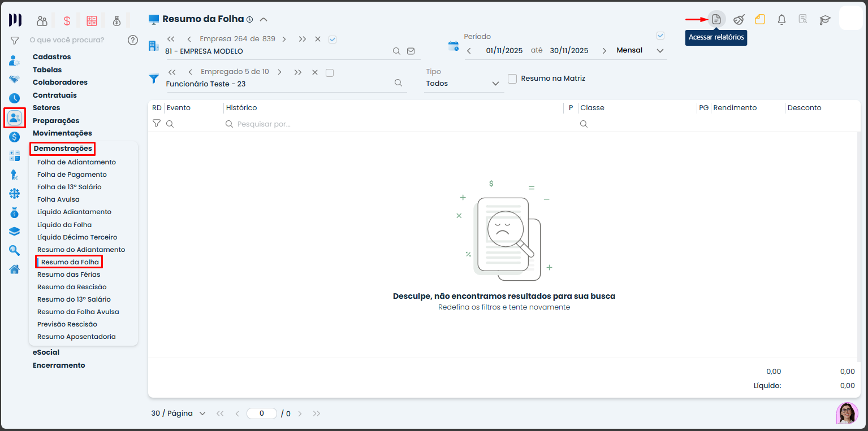This screenshot has width=868, height=431.
Task: Click the notification bell icon
Action: pos(781,20)
